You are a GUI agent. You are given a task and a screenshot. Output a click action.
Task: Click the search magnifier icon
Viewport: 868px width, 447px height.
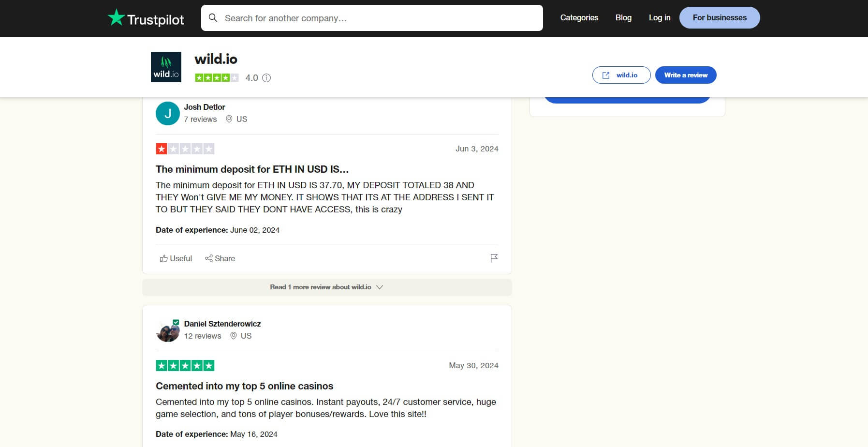click(x=213, y=17)
